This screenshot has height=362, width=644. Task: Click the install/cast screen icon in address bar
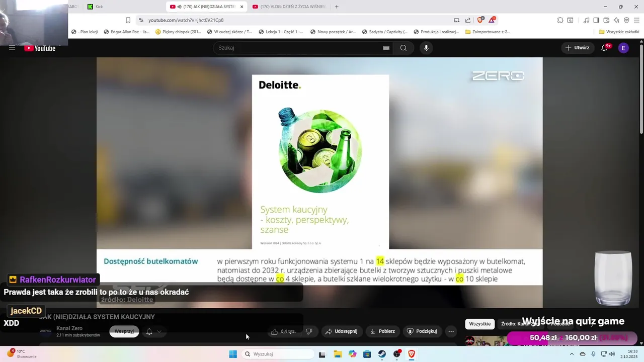pos(456,20)
